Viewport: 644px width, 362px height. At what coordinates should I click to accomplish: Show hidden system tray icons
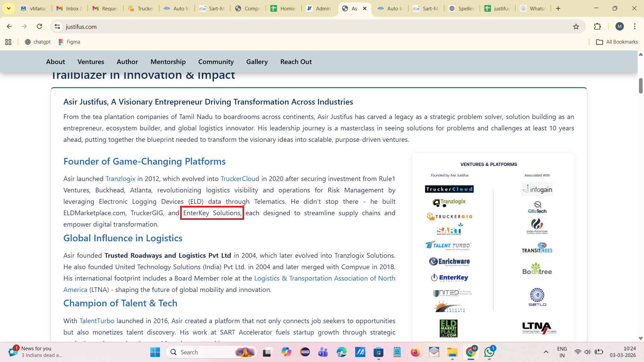point(546,352)
